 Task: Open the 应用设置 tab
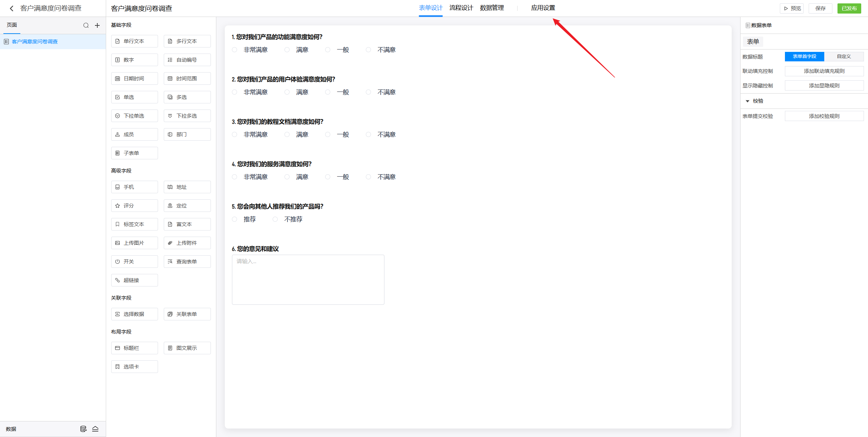point(543,8)
